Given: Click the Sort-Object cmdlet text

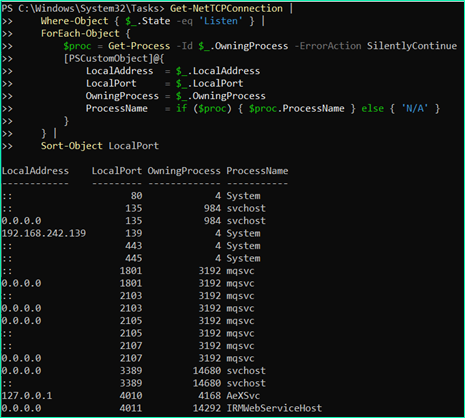Looking at the screenshot, I should coord(71,146).
